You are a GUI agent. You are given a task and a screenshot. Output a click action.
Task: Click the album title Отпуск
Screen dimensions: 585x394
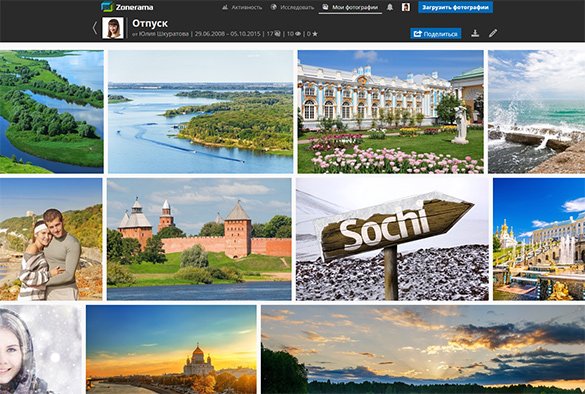150,23
